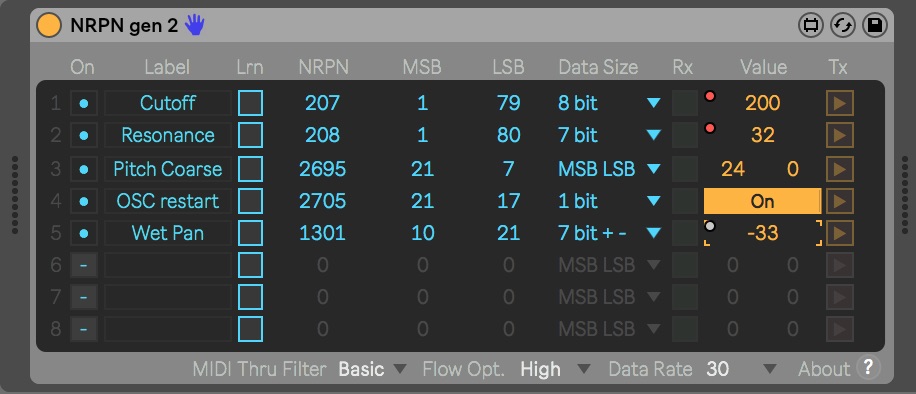The height and width of the screenshot is (394, 916).
Task: Send the Pitch Coarse value with Tx
Action: click(x=839, y=169)
